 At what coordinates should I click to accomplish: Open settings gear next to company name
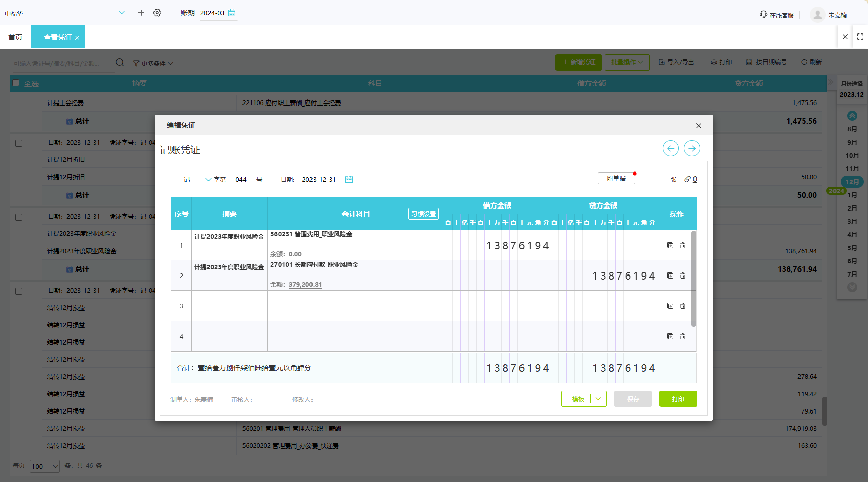157,13
